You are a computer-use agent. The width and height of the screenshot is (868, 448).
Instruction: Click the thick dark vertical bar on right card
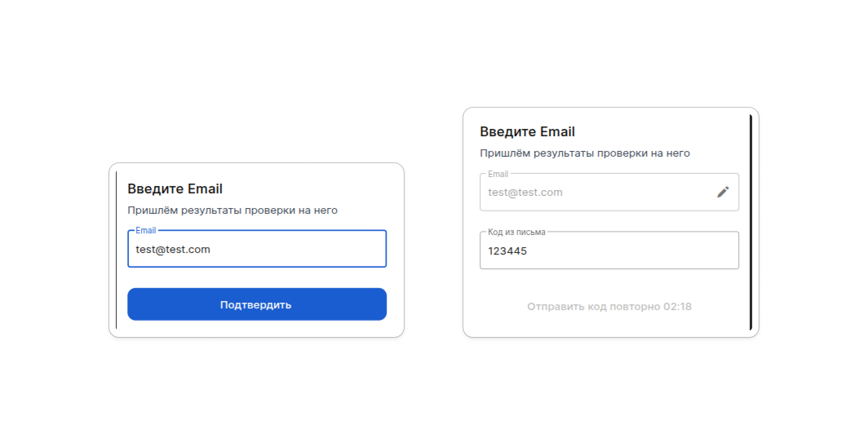(x=751, y=222)
